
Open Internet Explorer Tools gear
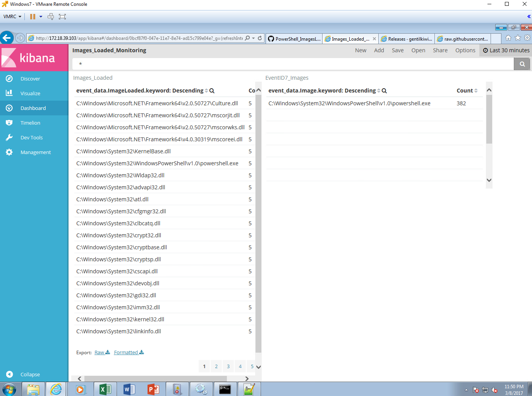tap(527, 38)
